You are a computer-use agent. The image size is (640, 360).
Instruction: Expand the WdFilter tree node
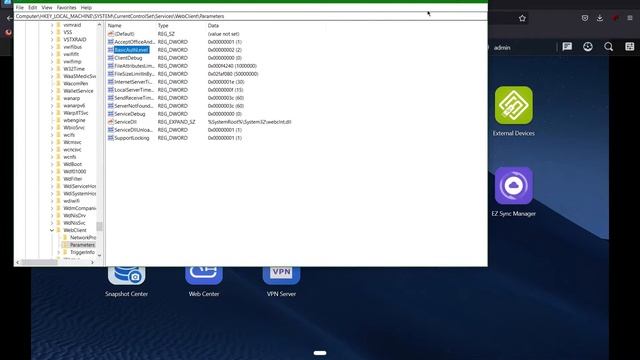[52, 179]
